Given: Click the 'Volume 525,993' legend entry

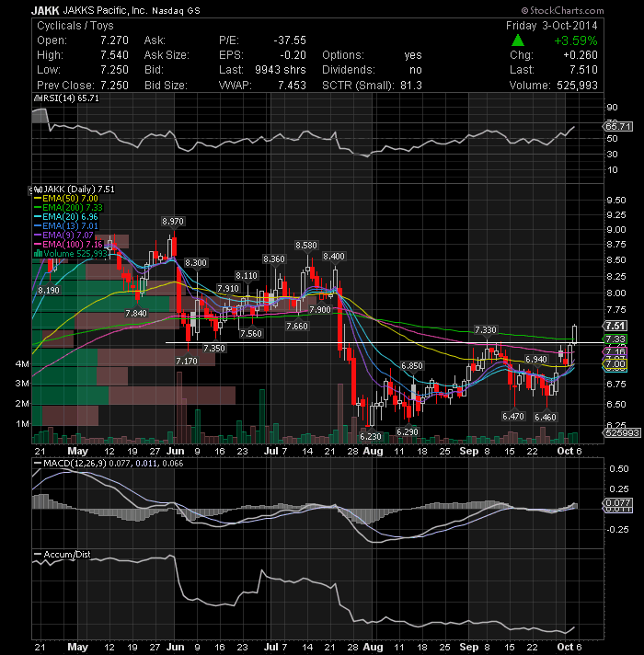Looking at the screenshot, I should pos(71,254).
